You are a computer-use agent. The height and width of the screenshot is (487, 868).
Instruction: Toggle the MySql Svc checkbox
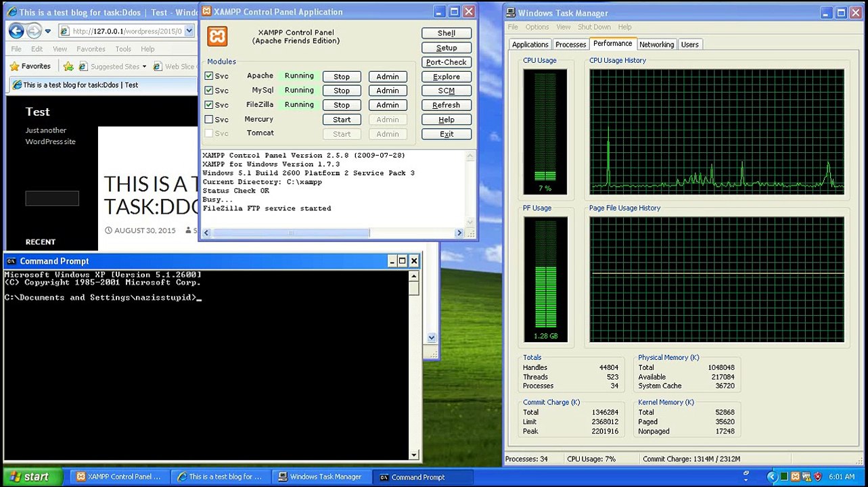click(209, 91)
